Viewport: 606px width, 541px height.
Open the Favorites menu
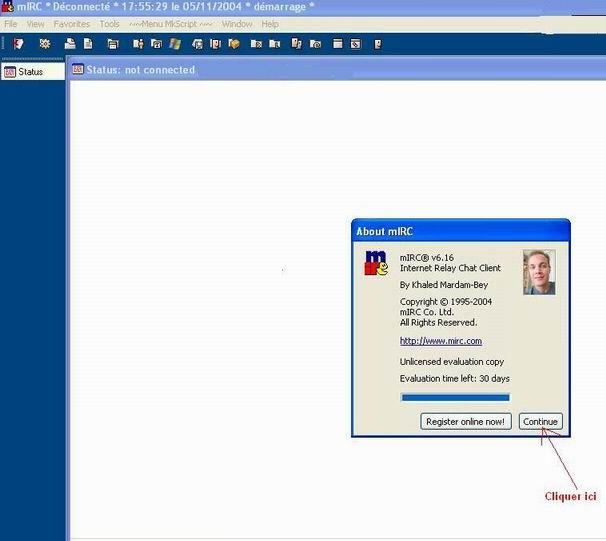71,24
